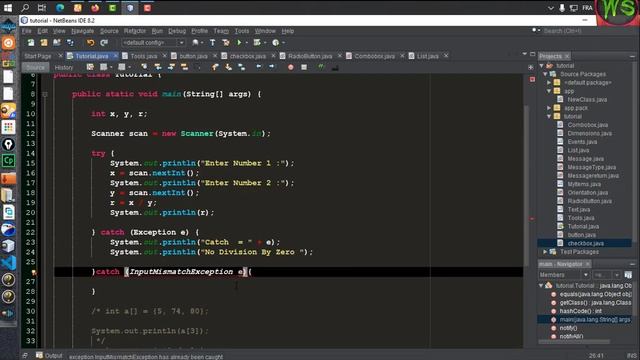Open the Run Project dropdown arrow
The image size is (640, 360).
click(247, 43)
